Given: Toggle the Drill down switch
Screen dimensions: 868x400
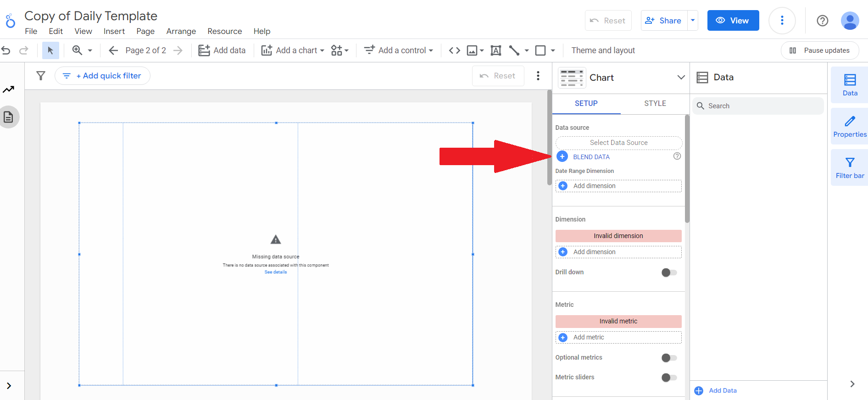Looking at the screenshot, I should tap(669, 272).
